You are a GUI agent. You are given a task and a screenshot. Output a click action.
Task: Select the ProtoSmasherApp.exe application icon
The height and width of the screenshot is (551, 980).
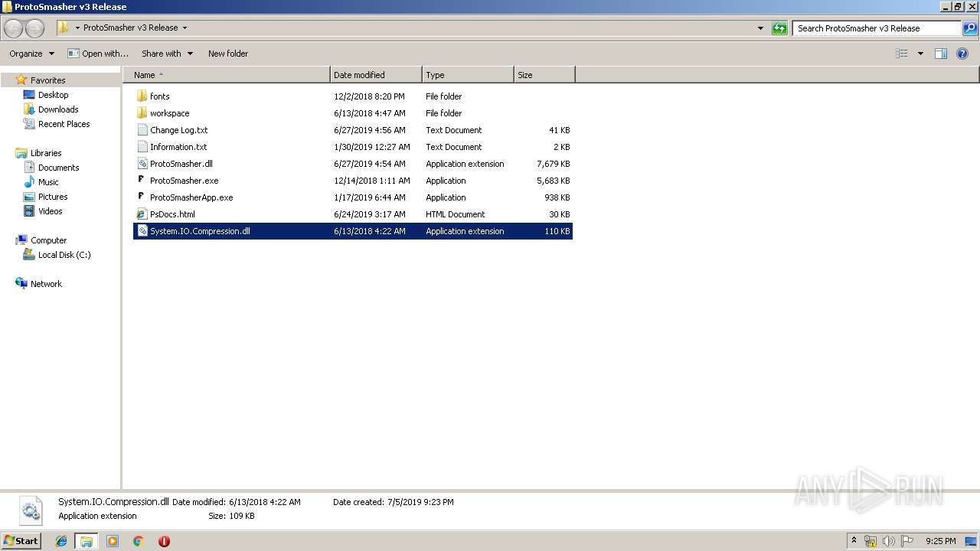[x=142, y=197]
